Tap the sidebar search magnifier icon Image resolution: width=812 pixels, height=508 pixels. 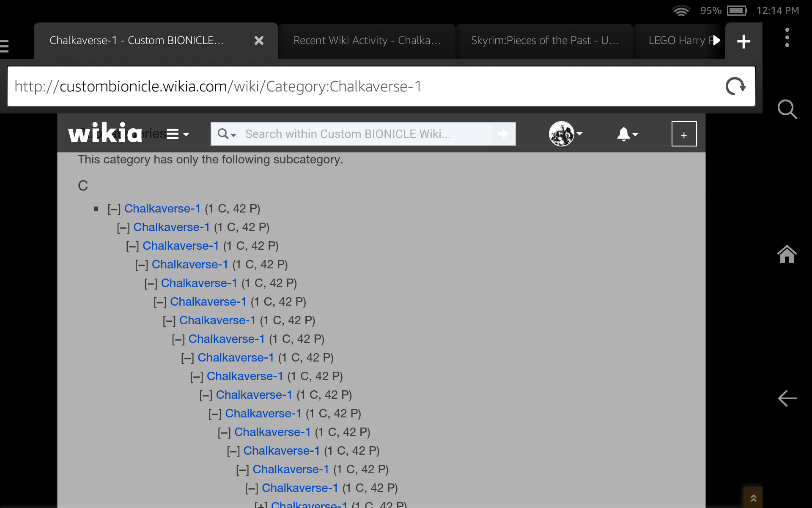[787, 109]
